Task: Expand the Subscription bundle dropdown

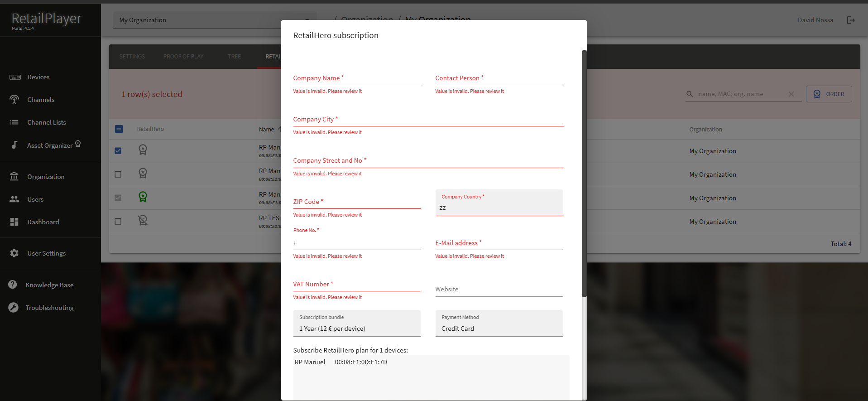Action: coord(356,324)
